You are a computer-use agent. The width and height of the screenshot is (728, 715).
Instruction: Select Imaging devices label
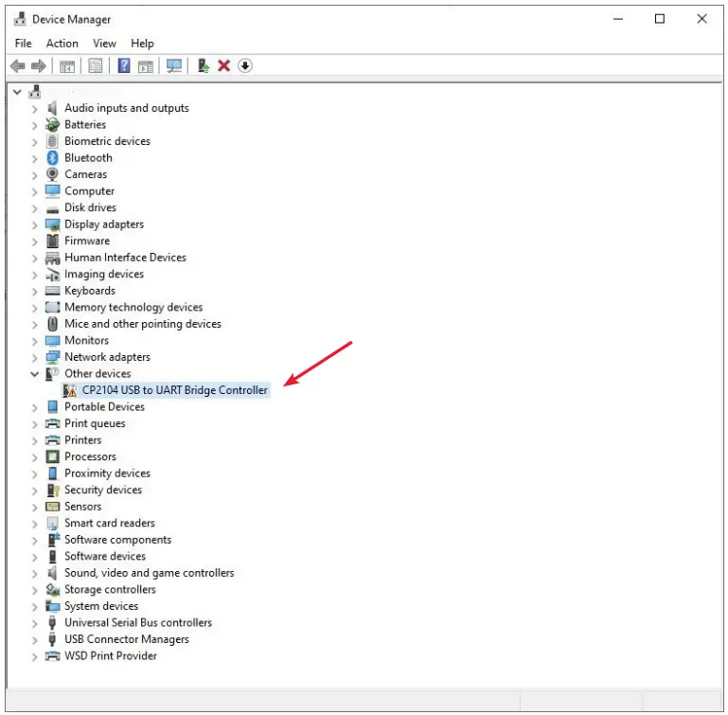[104, 274]
